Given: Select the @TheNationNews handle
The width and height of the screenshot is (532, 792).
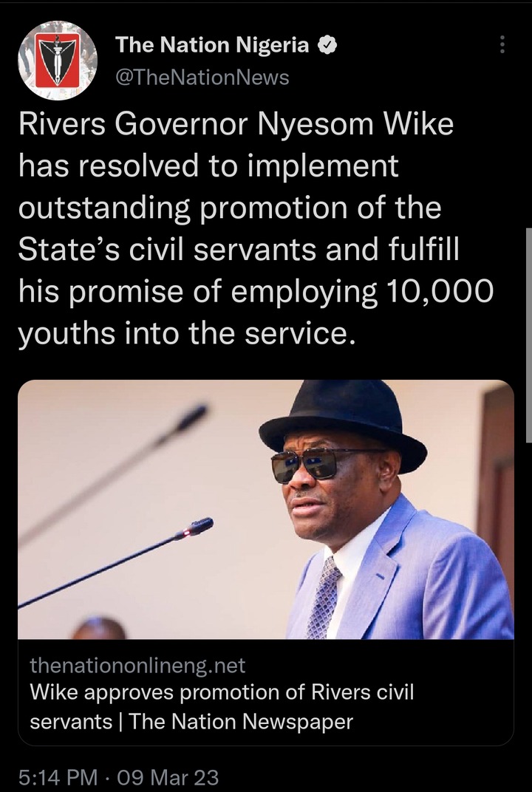Looking at the screenshot, I should [x=202, y=78].
